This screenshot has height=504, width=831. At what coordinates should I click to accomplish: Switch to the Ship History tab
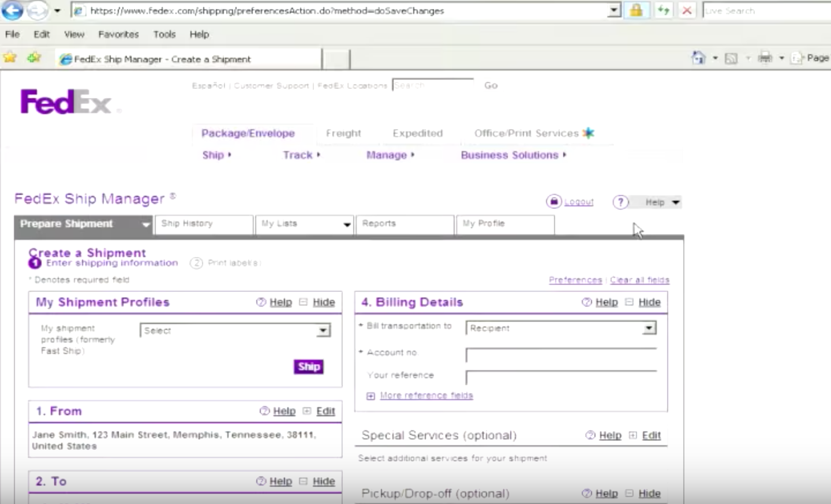188,224
